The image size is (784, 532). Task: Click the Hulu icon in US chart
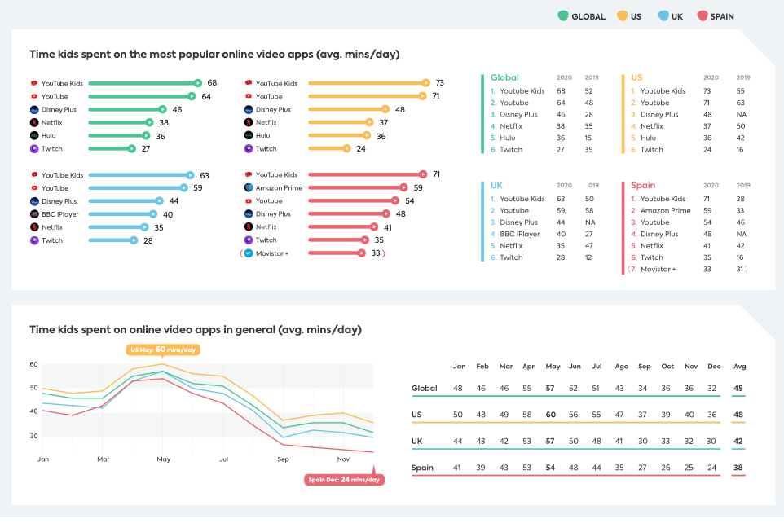[x=249, y=135]
